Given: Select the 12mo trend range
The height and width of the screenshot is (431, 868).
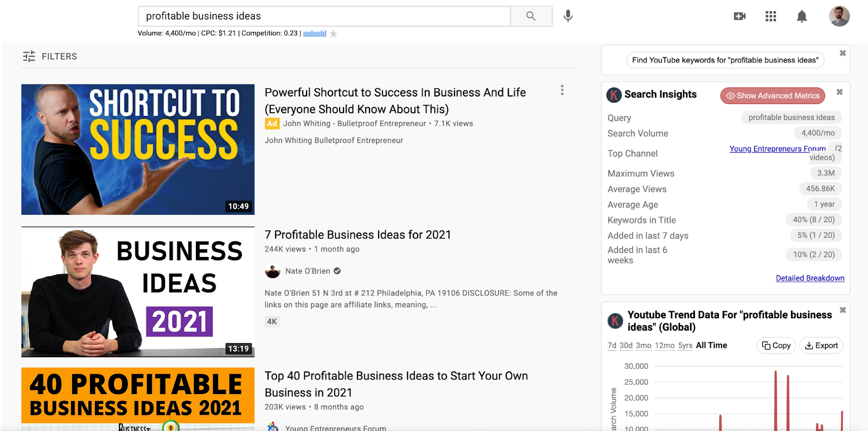Looking at the screenshot, I should click(x=665, y=345).
